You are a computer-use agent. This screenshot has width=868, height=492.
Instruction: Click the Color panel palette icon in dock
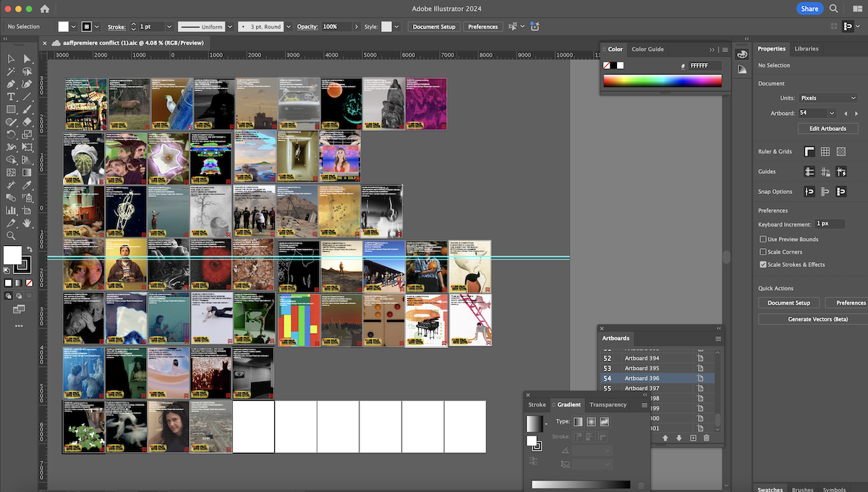tap(741, 55)
